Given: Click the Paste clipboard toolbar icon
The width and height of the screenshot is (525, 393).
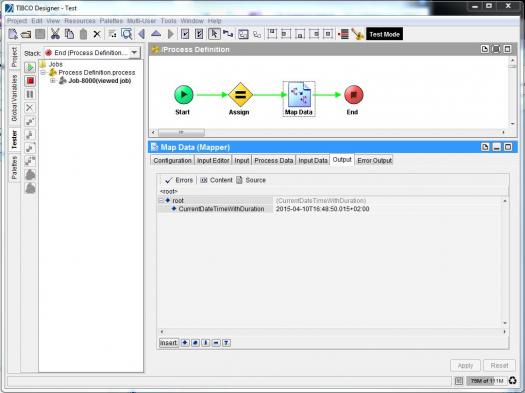Looking at the screenshot, I should tap(83, 34).
